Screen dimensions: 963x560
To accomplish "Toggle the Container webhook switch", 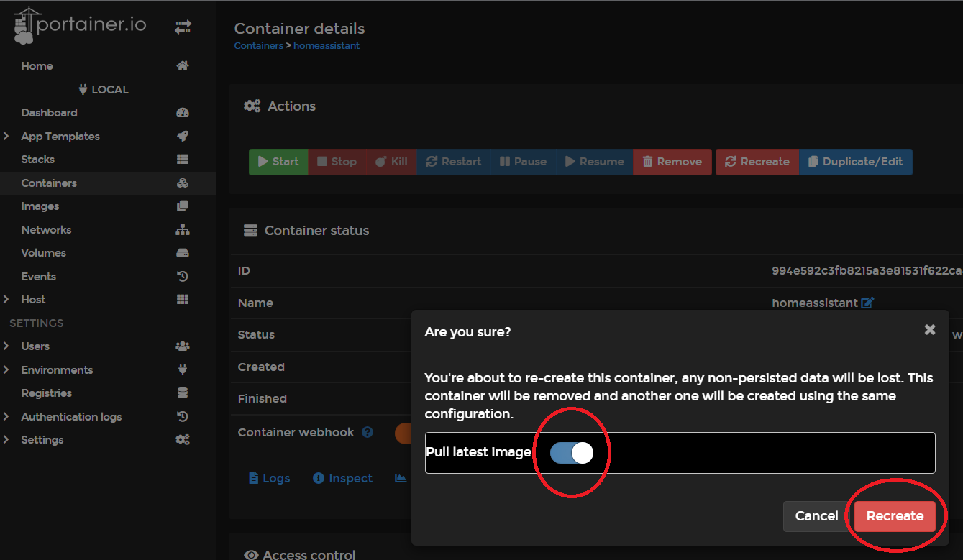I will pos(403,433).
